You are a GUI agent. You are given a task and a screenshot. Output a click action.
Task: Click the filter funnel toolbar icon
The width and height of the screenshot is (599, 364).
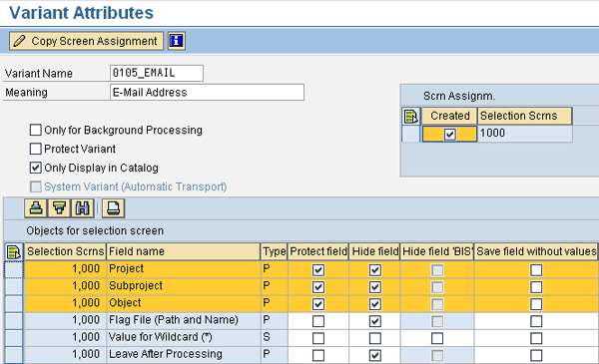point(59,208)
